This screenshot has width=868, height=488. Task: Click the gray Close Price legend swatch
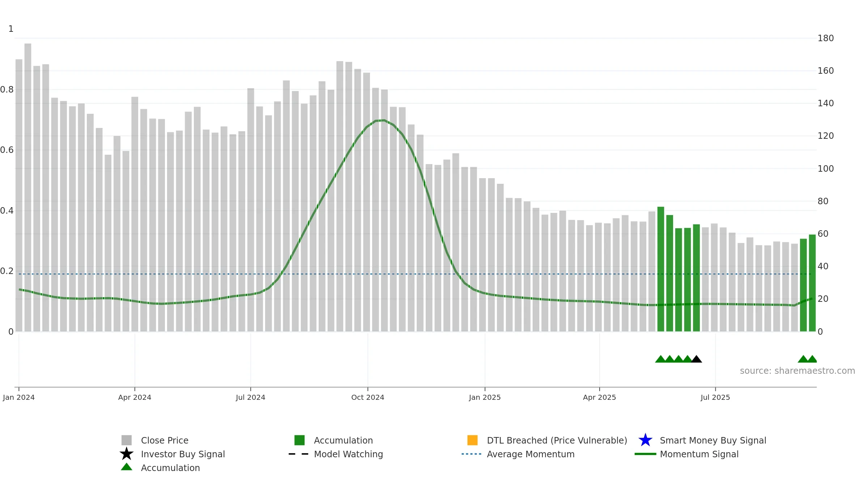click(x=127, y=440)
